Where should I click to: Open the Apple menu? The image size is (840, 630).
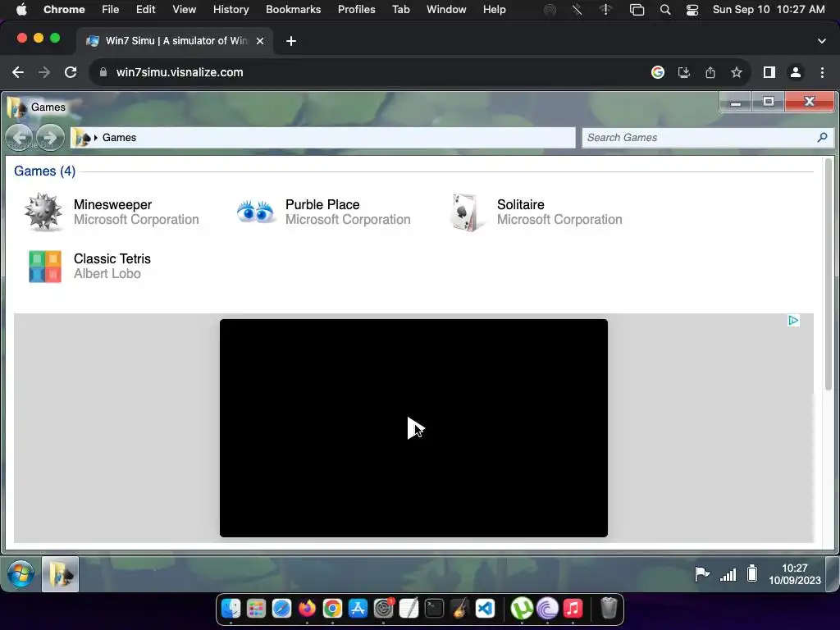point(21,10)
